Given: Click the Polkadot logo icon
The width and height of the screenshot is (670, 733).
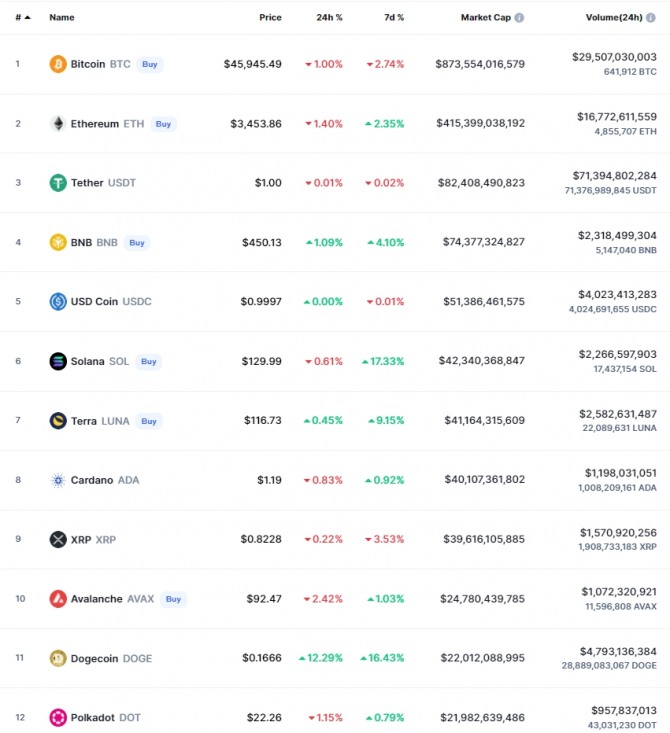Looking at the screenshot, I should point(58,718).
